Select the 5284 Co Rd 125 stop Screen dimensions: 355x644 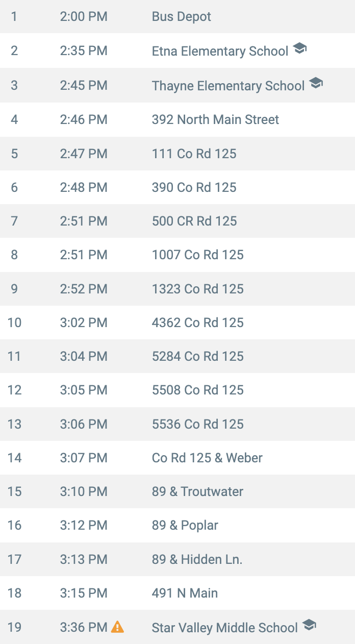tap(177, 356)
